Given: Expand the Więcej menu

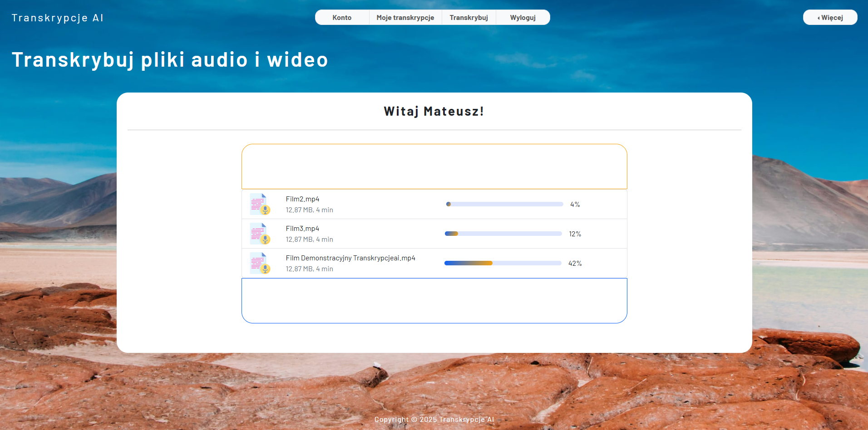Looking at the screenshot, I should coord(830,18).
